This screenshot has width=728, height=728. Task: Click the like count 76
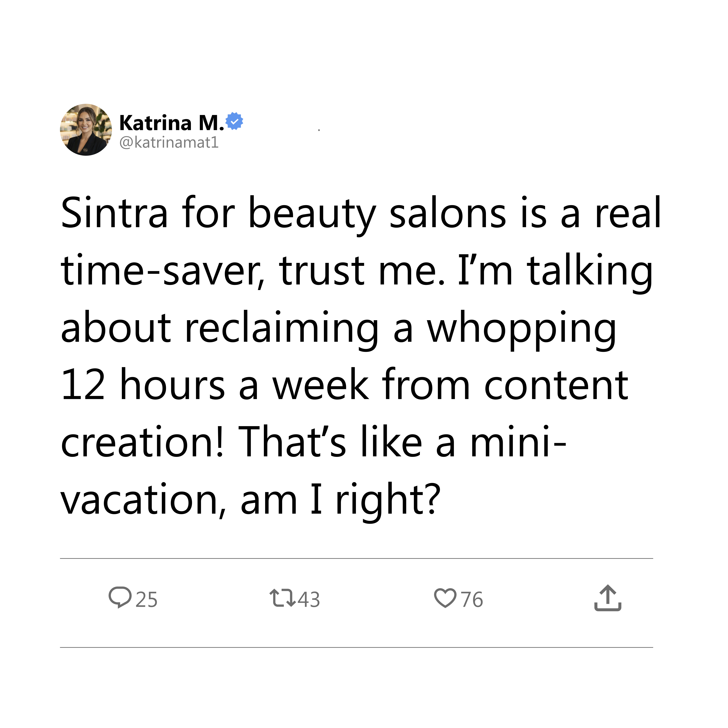[x=472, y=600]
